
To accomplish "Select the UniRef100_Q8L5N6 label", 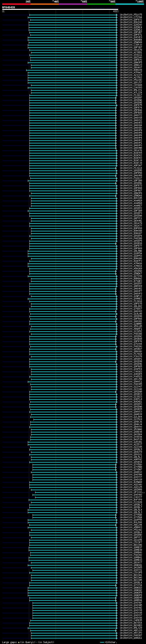I will 131,251.
